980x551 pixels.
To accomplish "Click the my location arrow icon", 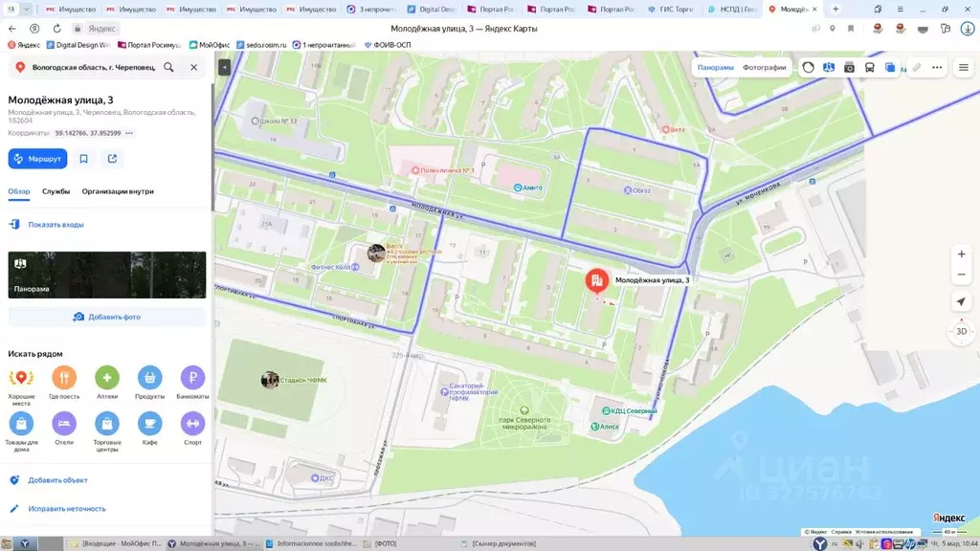I will (x=961, y=301).
